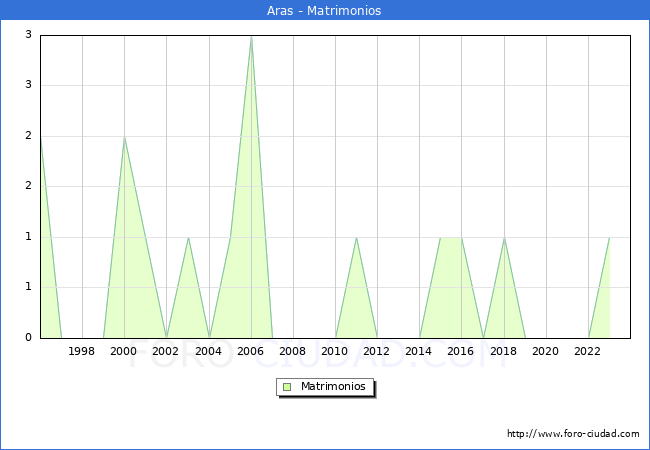Select the small peak at year 2003
The image size is (650, 450).
click(188, 238)
